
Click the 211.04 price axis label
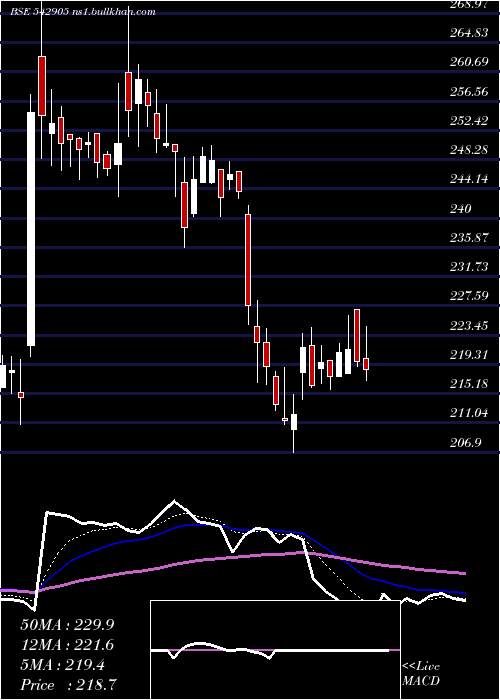click(468, 413)
